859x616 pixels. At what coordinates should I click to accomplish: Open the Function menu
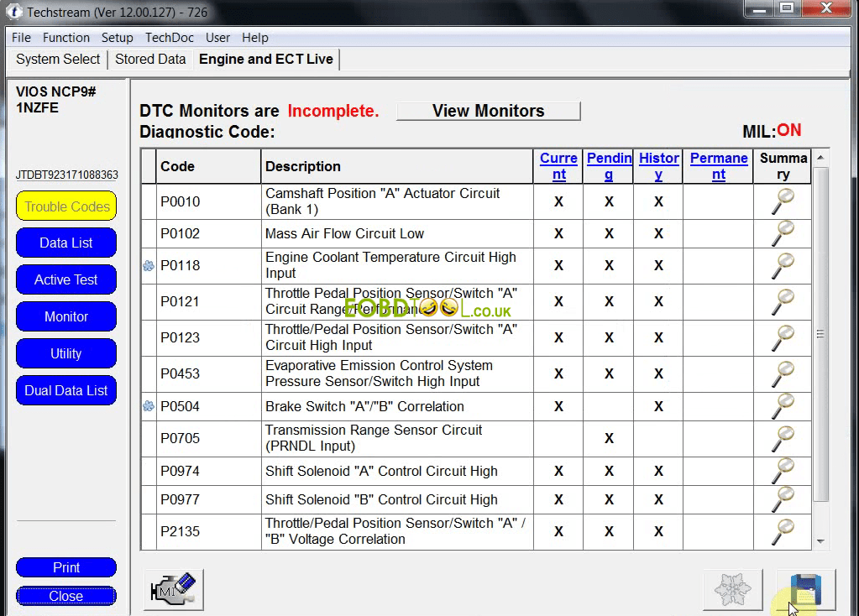point(66,38)
